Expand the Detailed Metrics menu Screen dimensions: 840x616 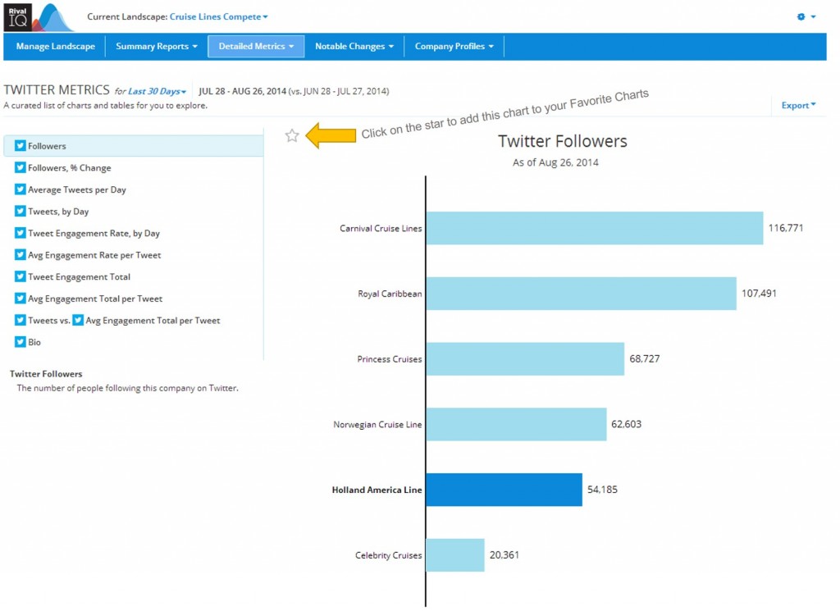pos(256,46)
